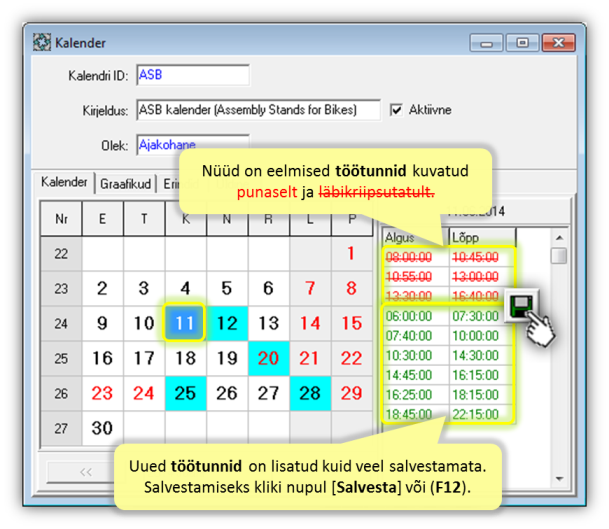Maximize the Kalender window
This screenshot has height=529, width=609.
click(x=520, y=43)
